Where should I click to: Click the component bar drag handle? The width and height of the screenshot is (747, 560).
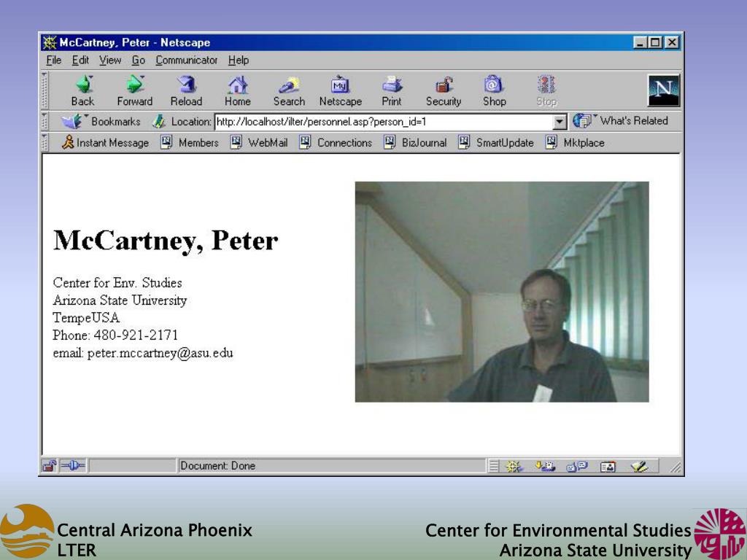[x=494, y=466]
